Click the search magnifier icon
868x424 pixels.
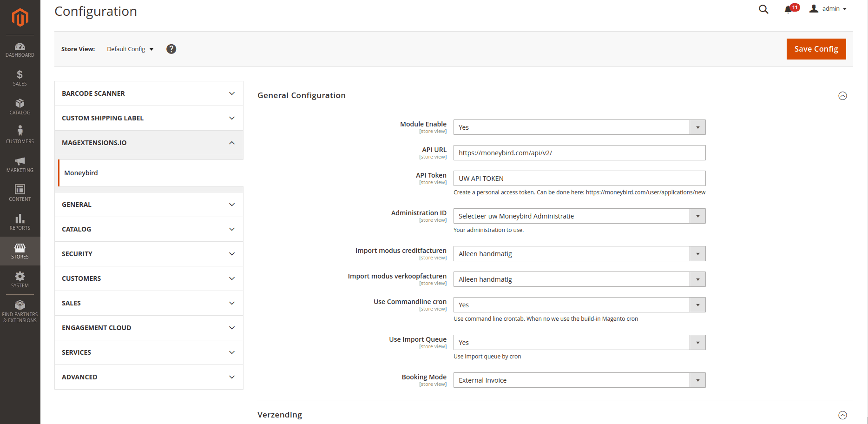[763, 9]
